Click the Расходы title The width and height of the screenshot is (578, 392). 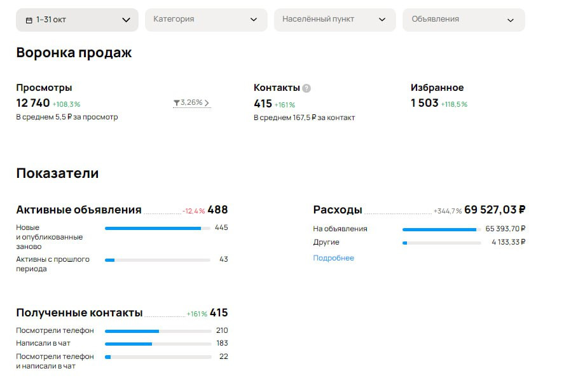pos(338,210)
